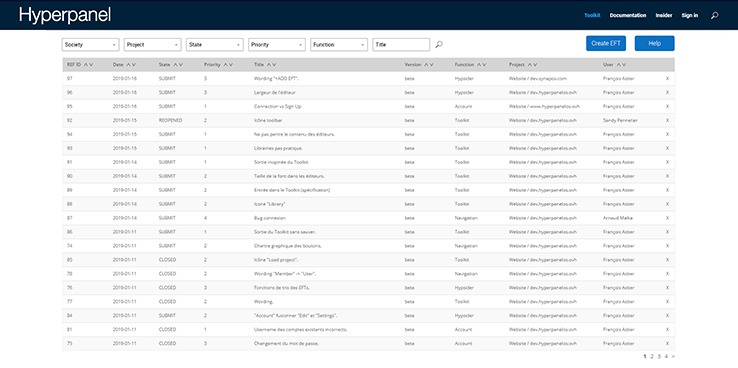Remove the 'Bug connexion' row using X

tap(667, 218)
